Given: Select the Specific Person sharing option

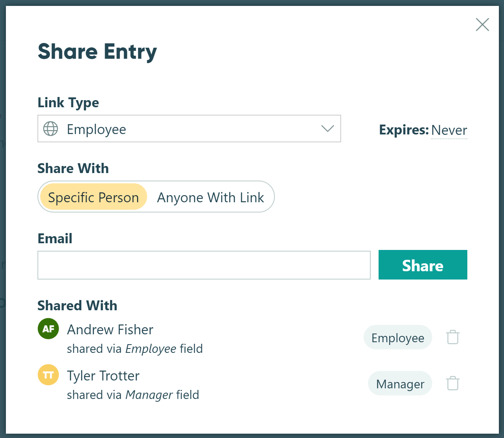Looking at the screenshot, I should 93,197.
